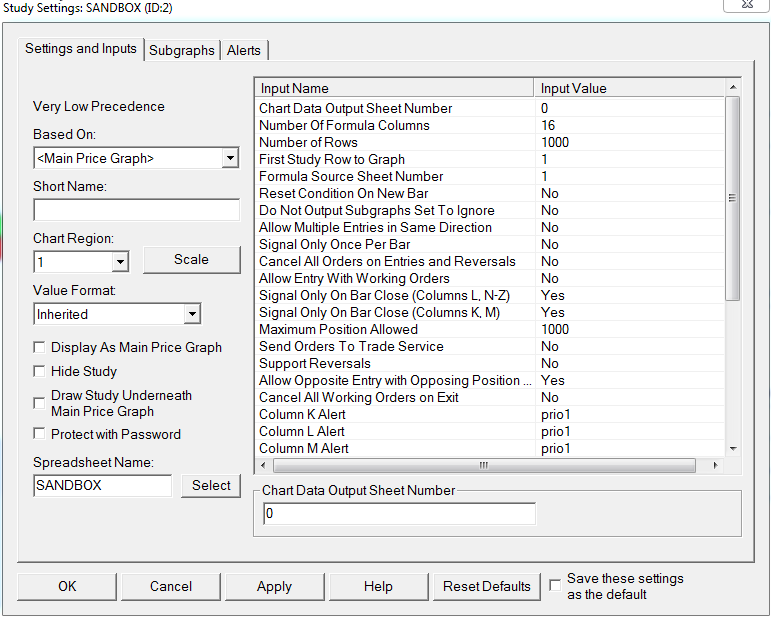Screen dimensions: 771x620
Task: Check the Hide Study option
Action: point(40,372)
